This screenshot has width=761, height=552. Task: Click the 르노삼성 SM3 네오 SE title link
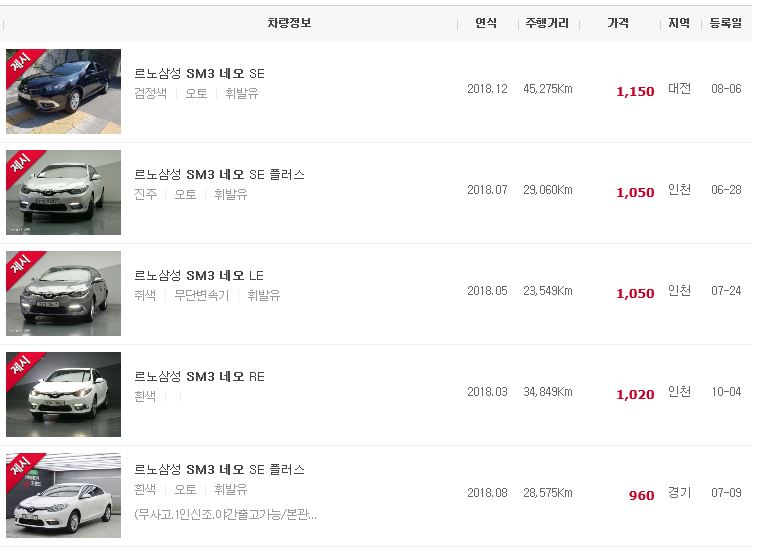[x=199, y=74]
